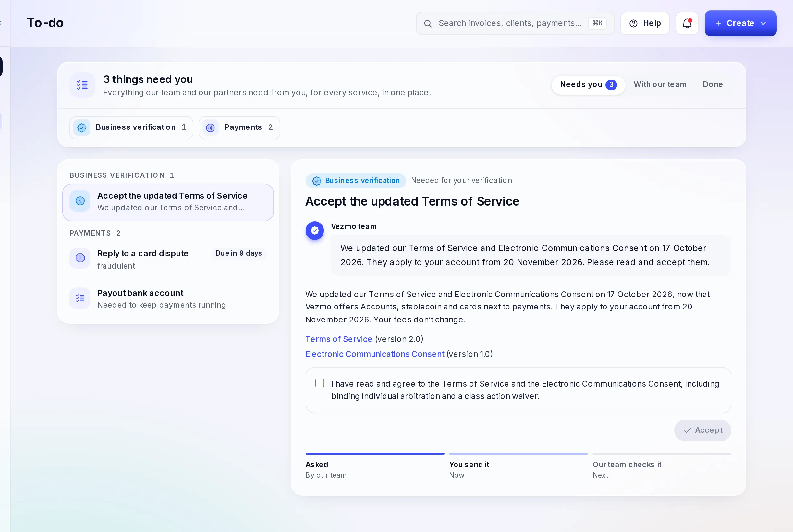Click the info icon on Terms of Service item

pyautogui.click(x=80, y=201)
